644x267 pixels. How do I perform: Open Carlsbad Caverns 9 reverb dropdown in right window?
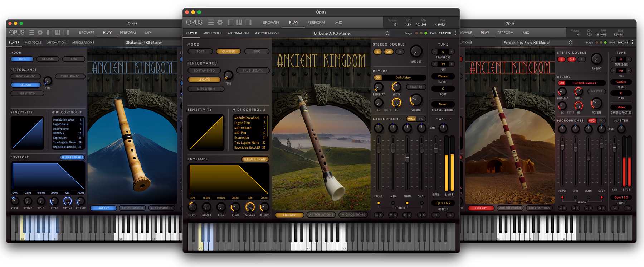(585, 83)
